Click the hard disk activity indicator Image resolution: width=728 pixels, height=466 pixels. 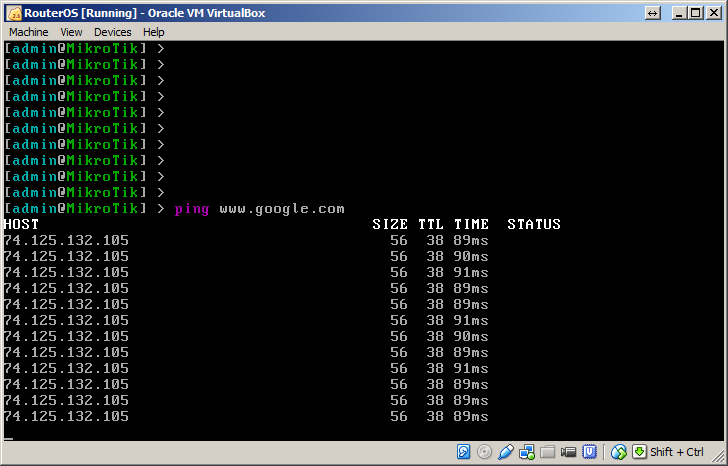pos(463,452)
